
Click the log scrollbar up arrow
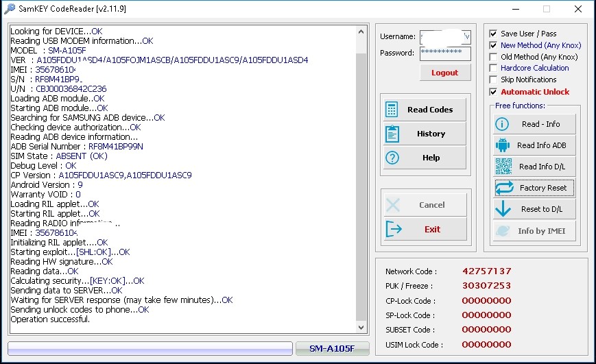[361, 32]
